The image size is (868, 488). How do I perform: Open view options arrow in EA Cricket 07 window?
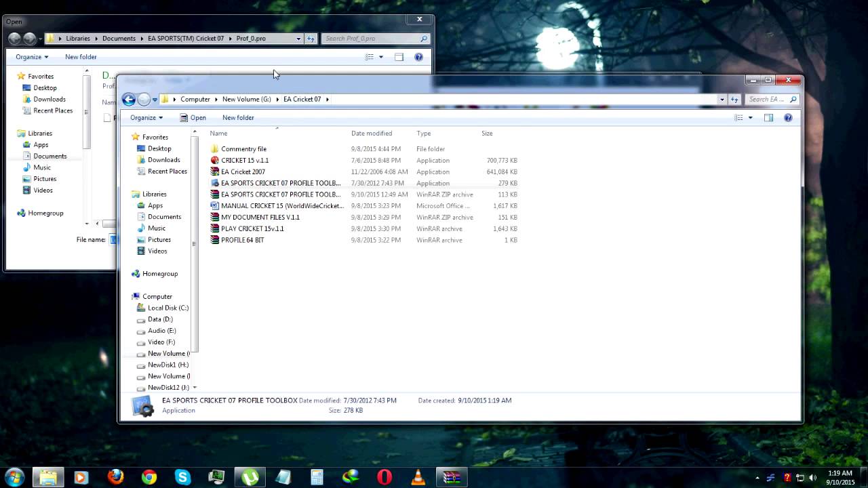[x=750, y=118]
